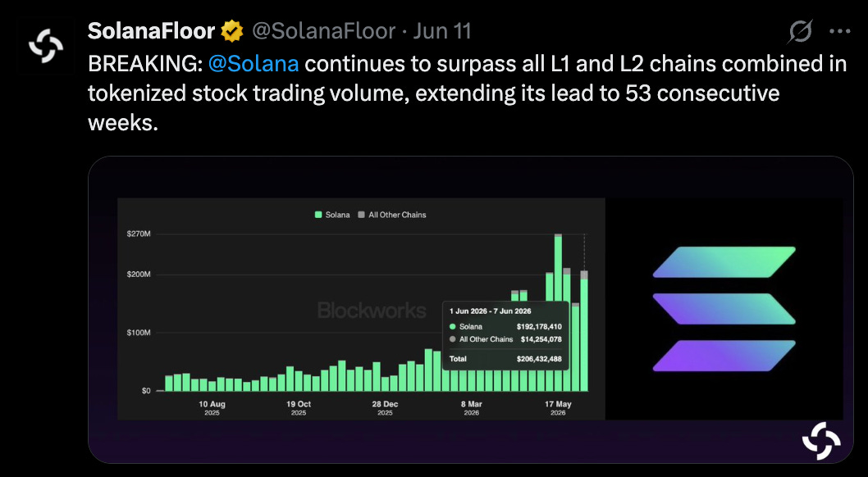
Task: Click the gray All Other Chains swatch
Action: pyautogui.click(x=362, y=215)
